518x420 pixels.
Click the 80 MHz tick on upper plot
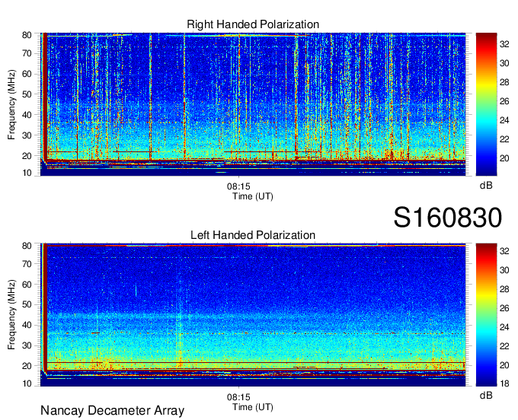click(27, 35)
